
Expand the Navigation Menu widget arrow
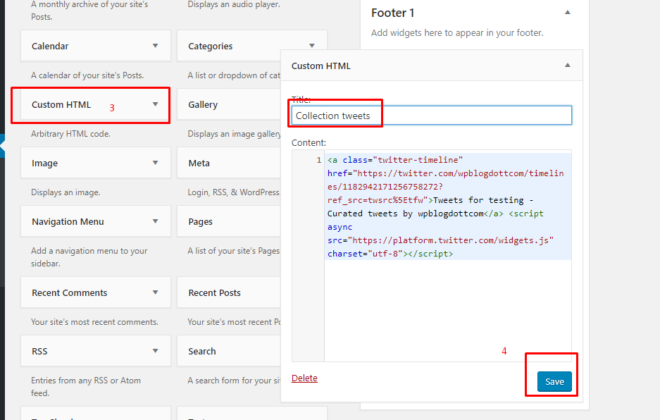[x=155, y=221]
